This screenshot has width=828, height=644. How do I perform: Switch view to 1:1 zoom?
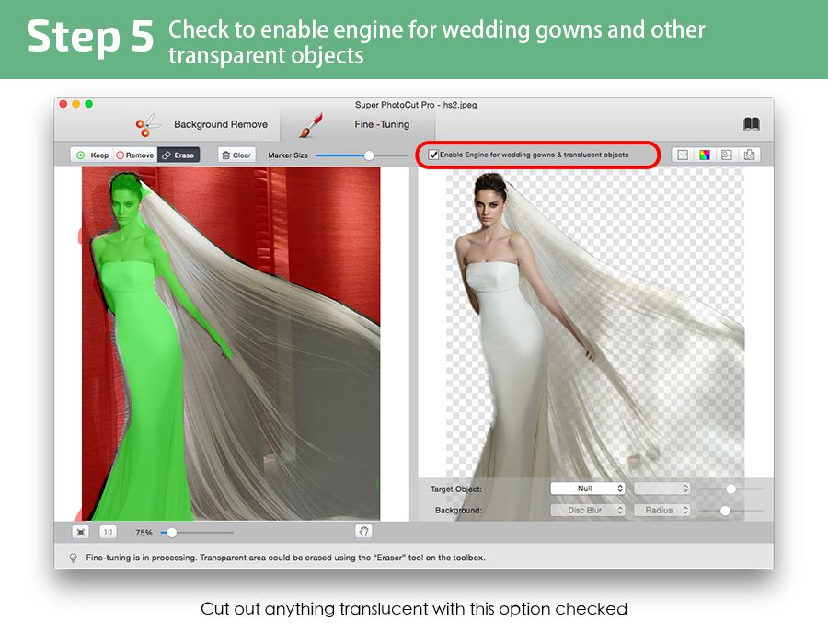106,531
